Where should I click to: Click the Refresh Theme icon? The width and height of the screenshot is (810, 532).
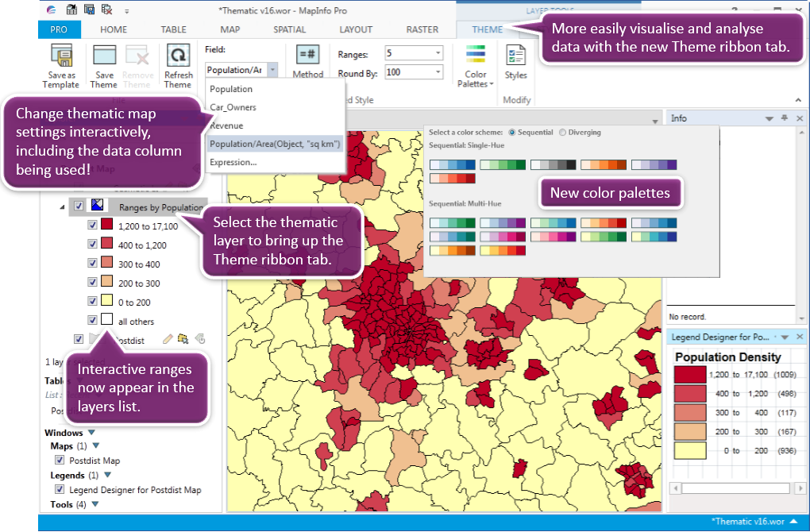(178, 56)
